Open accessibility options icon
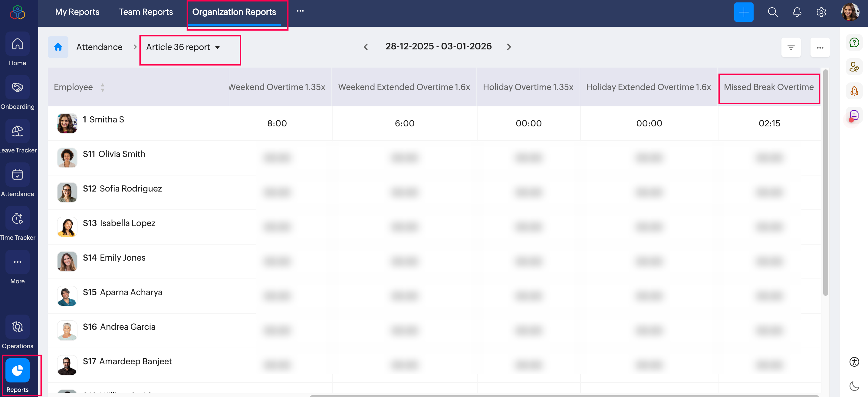 point(854,362)
